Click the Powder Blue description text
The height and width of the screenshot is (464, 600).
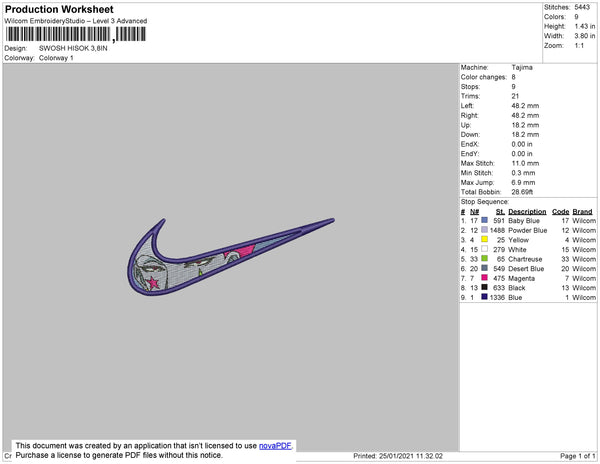tap(527, 230)
